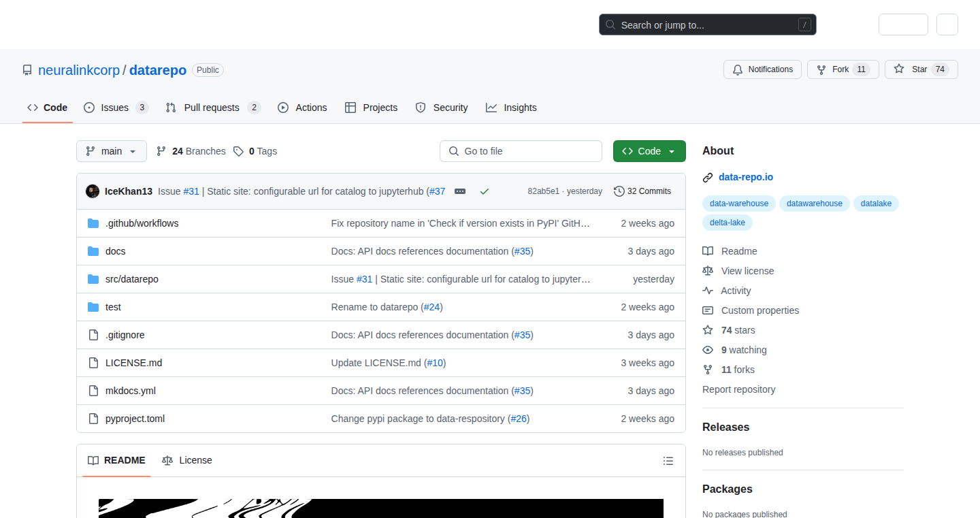980x518 pixels.
Task: View the 24 Branches link
Action: coord(191,151)
